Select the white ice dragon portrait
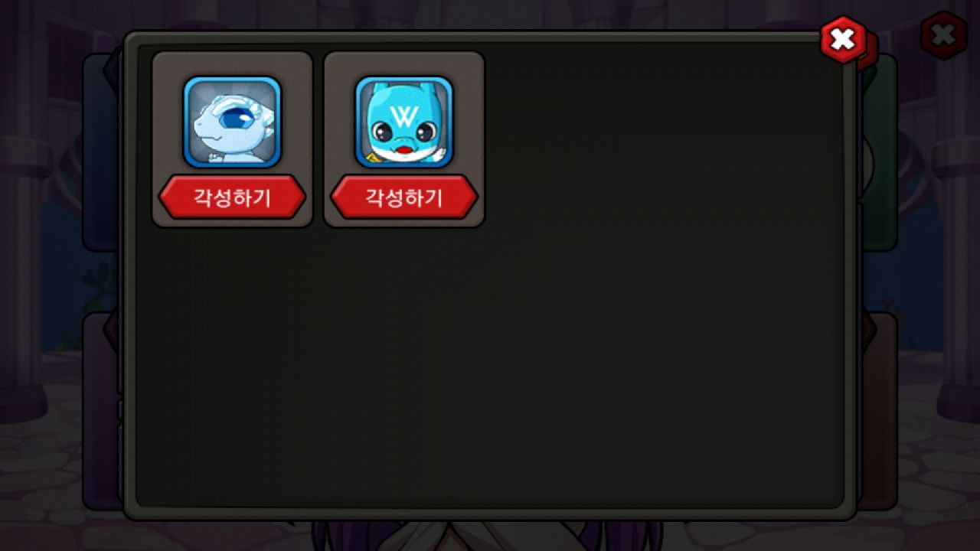The image size is (980, 551). pos(232,122)
